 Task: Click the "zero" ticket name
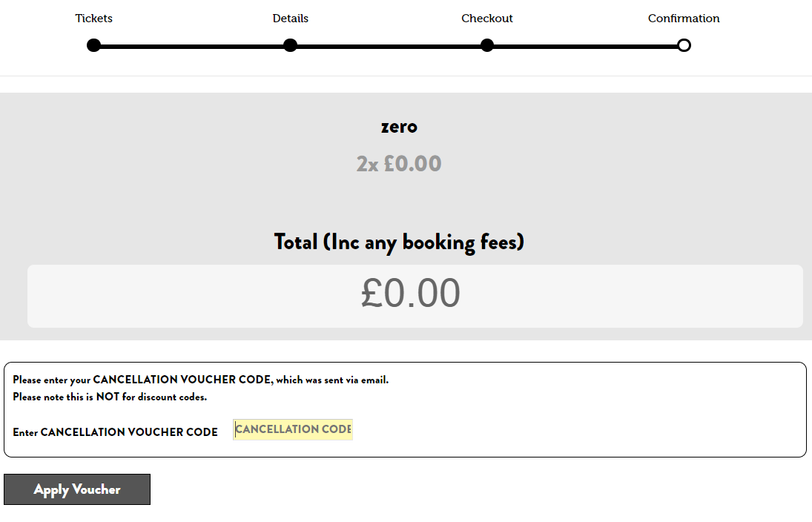tap(399, 127)
